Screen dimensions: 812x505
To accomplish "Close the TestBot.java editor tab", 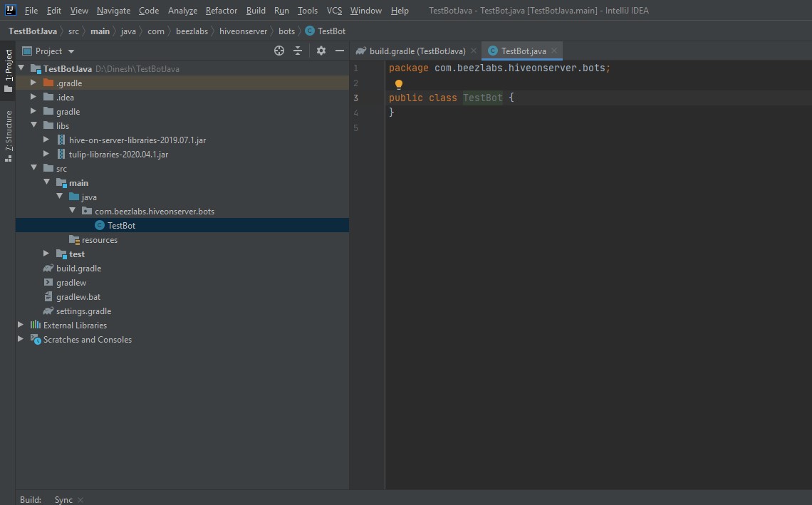I will [x=554, y=51].
